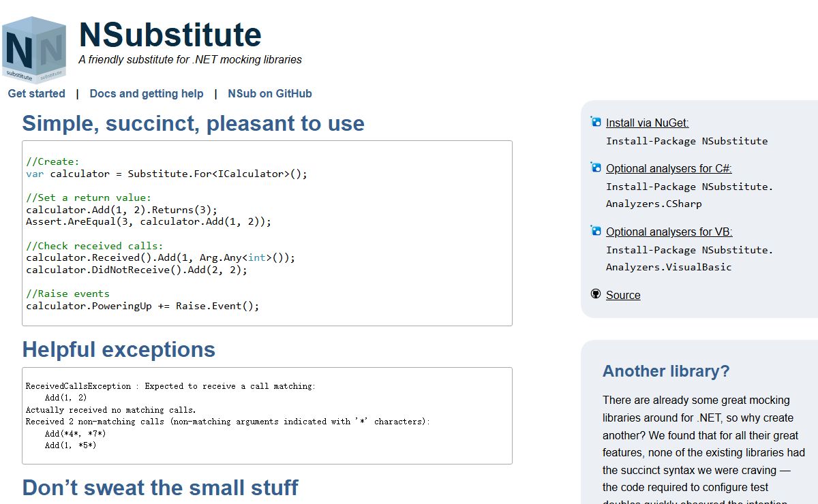Screen dimensions: 818x504
Task: Click the Assert.AreEqual code line
Action: pyautogui.click(x=149, y=221)
